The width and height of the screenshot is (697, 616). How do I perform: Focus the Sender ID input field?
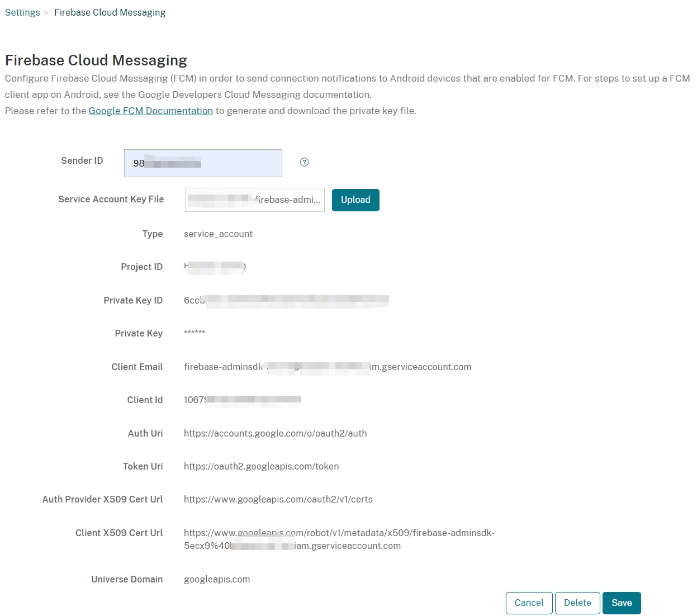coord(203,163)
